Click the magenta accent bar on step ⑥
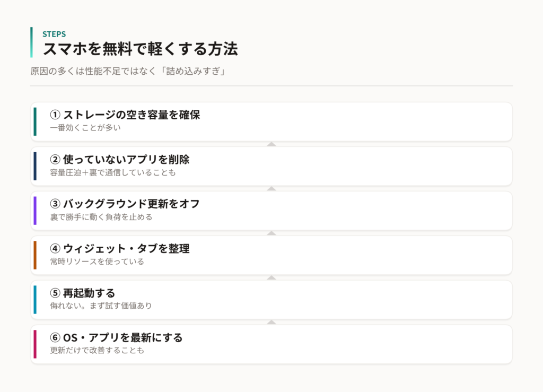Image resolution: width=543 pixels, height=392 pixels. click(35, 344)
